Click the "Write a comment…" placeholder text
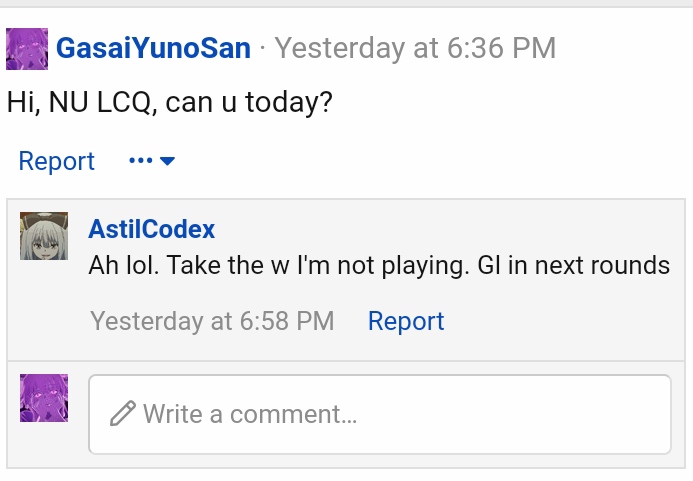Image resolution: width=693 pixels, height=481 pixels. tap(250, 414)
